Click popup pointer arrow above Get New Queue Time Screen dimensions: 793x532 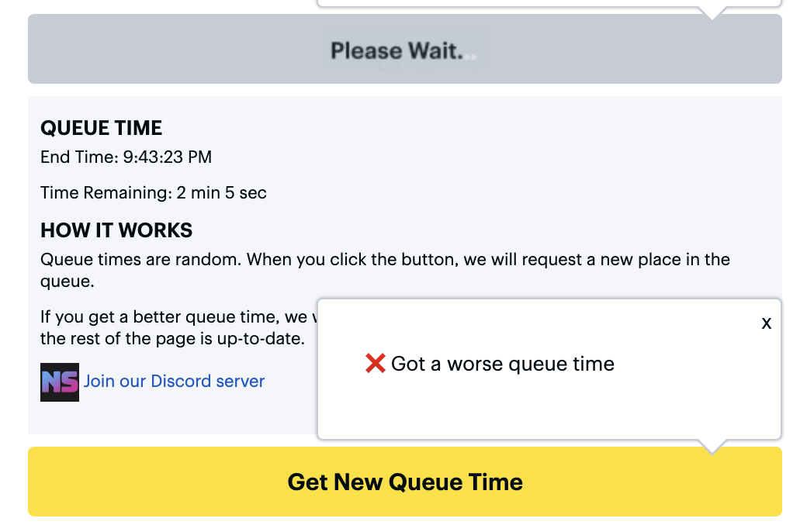712,447
